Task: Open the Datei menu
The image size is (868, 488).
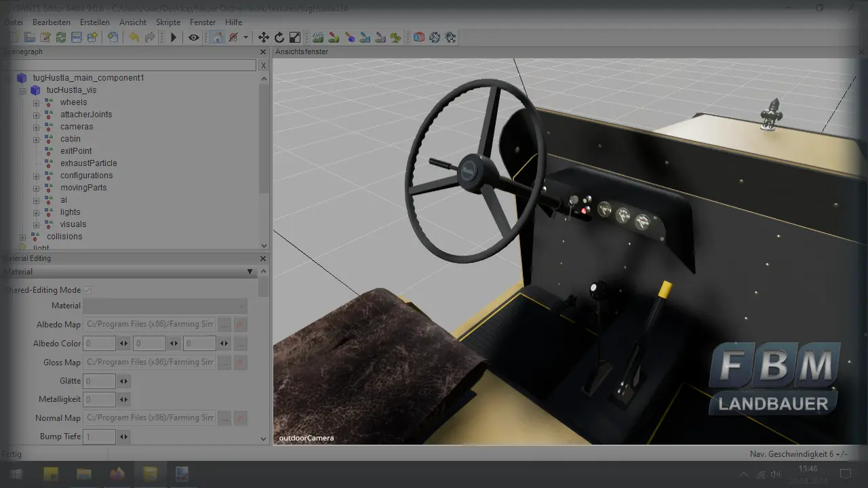Action: pyautogui.click(x=14, y=22)
